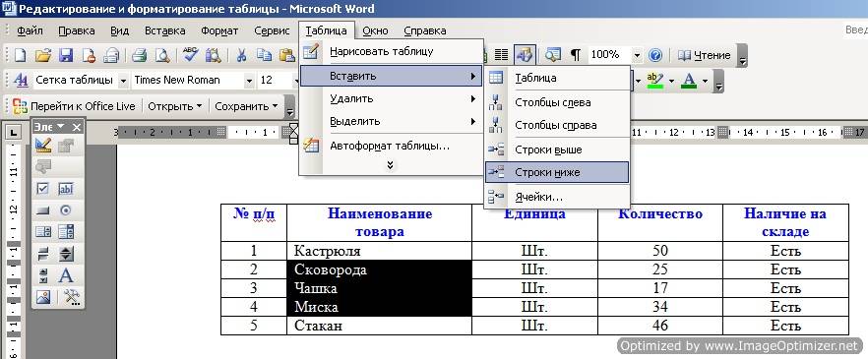Open a file with the folder icon
The height and width of the screenshot is (359, 868).
click(x=43, y=55)
